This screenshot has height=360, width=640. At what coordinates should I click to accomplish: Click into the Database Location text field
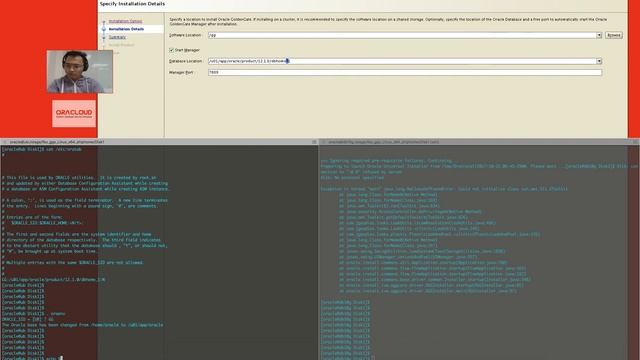[402, 61]
